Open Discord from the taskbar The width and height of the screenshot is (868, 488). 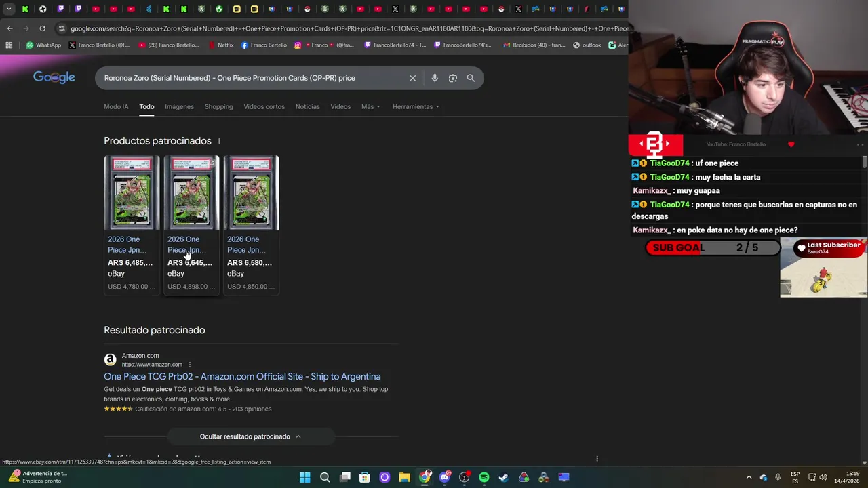[x=444, y=477]
